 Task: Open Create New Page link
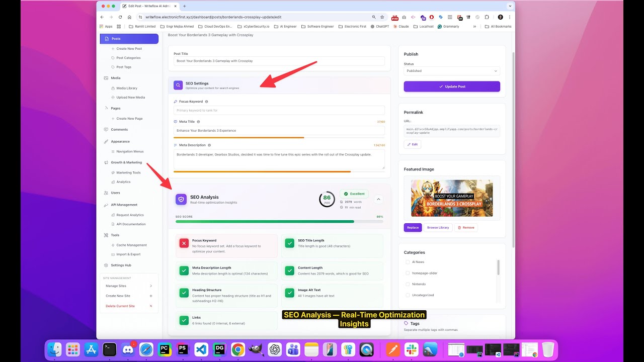point(129,119)
